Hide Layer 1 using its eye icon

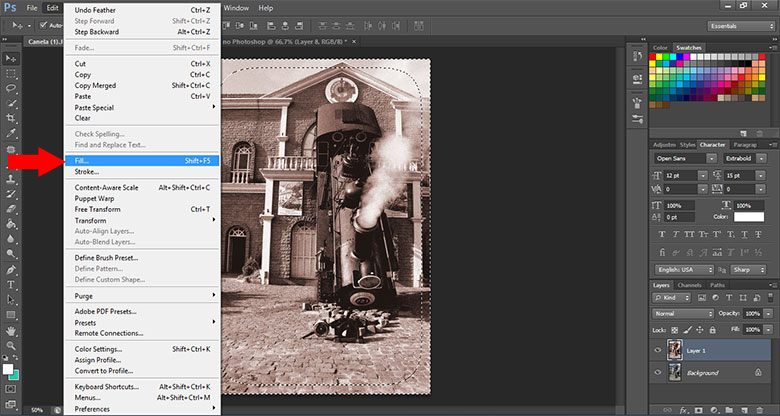coord(657,351)
